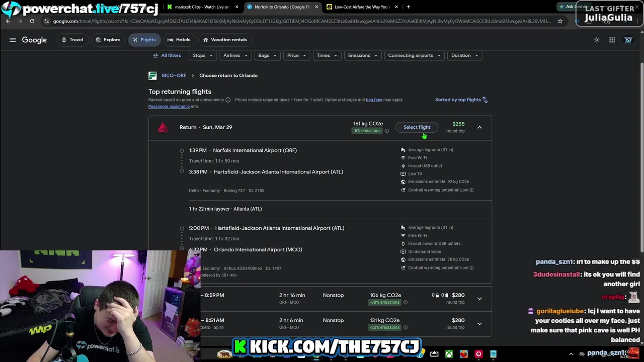The image size is (644, 362).
Task: Open the Passenger assistance link
Action: point(169,107)
